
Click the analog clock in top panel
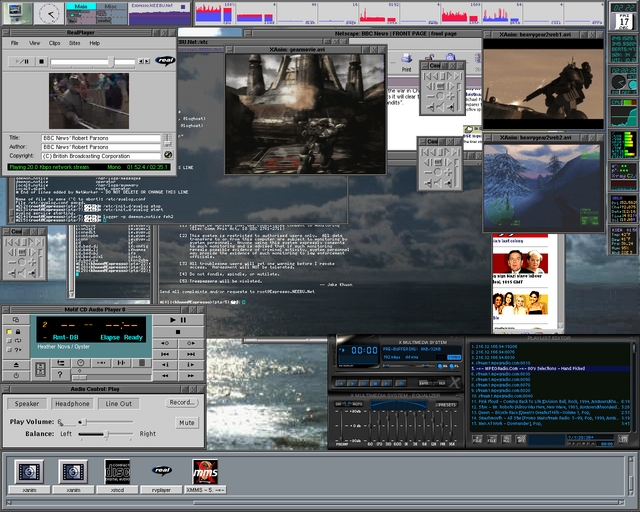[49, 13]
